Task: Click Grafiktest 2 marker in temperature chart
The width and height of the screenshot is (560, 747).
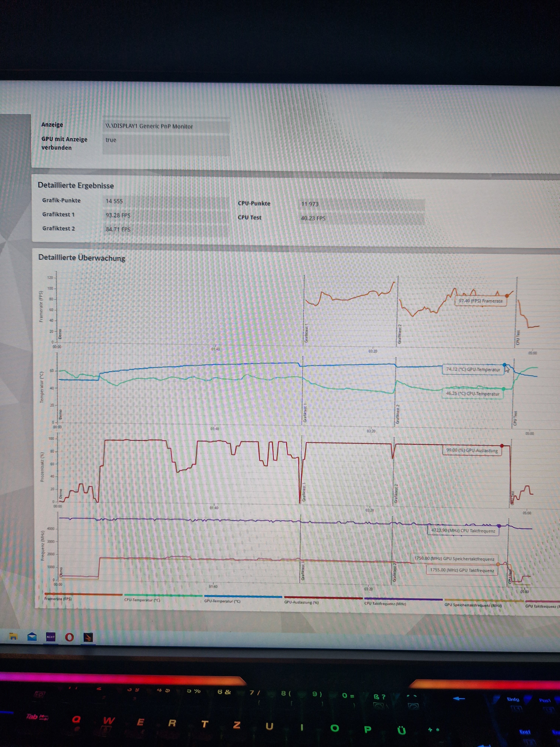Action: click(x=398, y=414)
